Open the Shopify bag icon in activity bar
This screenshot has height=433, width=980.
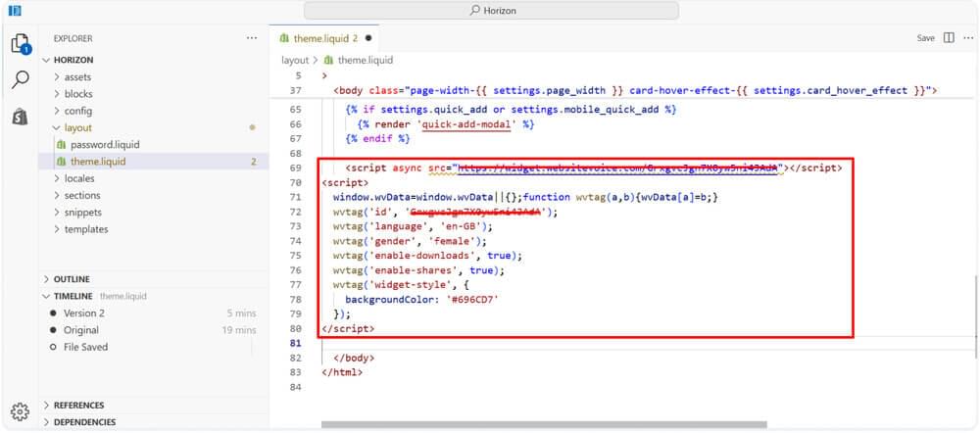tap(20, 117)
